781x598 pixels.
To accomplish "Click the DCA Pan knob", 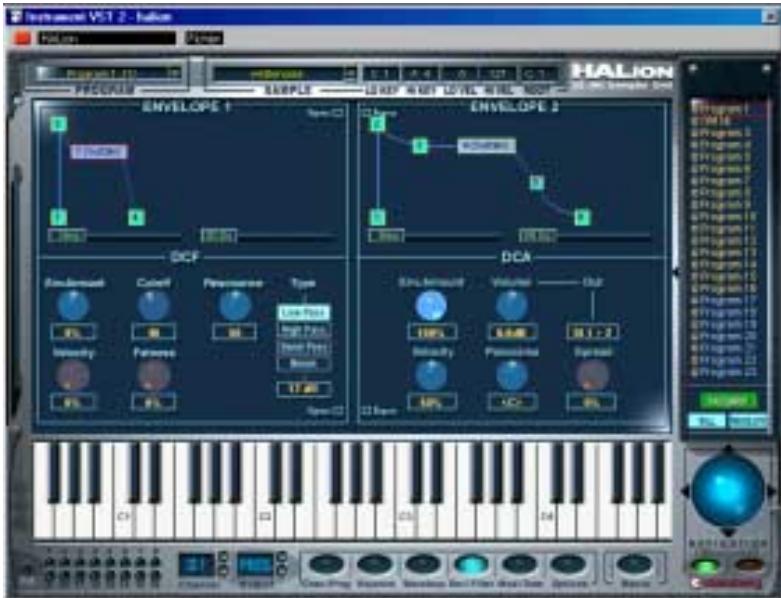I will [512, 376].
